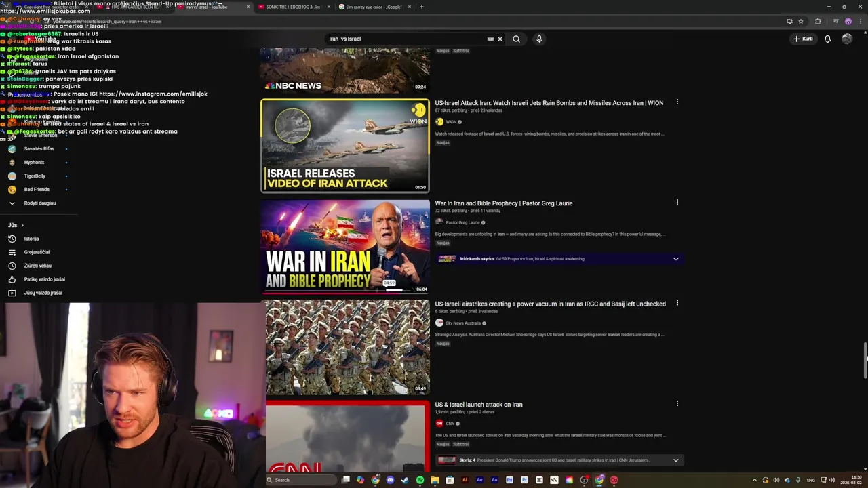This screenshot has height=488, width=868.
Task: Switch to jim carrey eye color Google tab
Action: (374, 7)
